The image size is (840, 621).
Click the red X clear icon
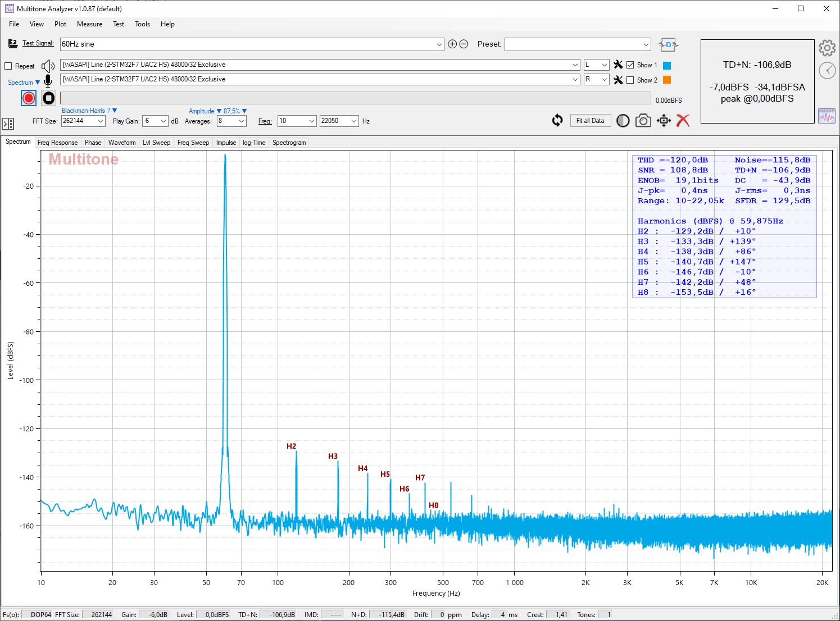click(x=683, y=121)
